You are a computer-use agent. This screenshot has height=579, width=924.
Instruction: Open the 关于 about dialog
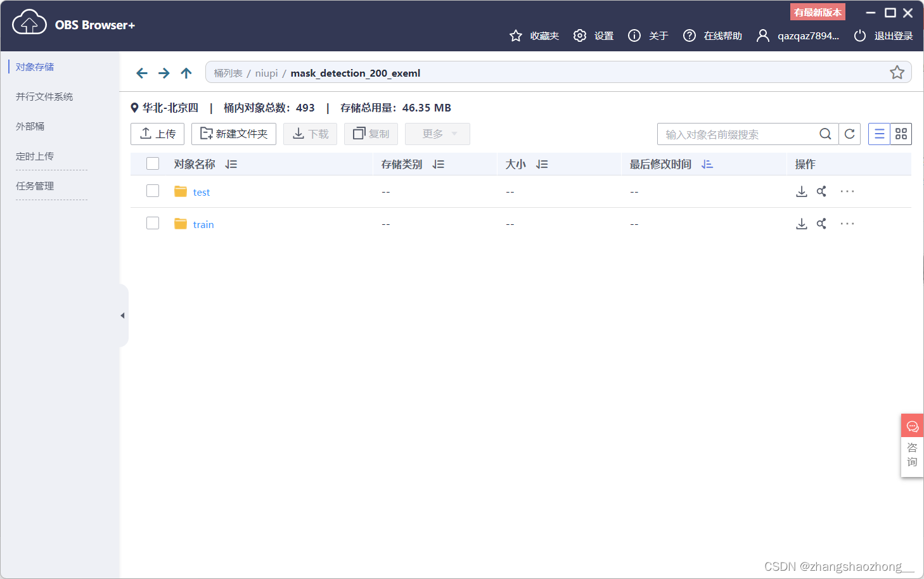coord(648,36)
